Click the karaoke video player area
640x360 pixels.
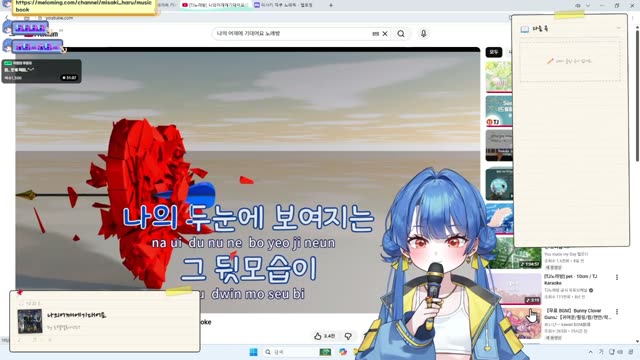click(x=248, y=180)
